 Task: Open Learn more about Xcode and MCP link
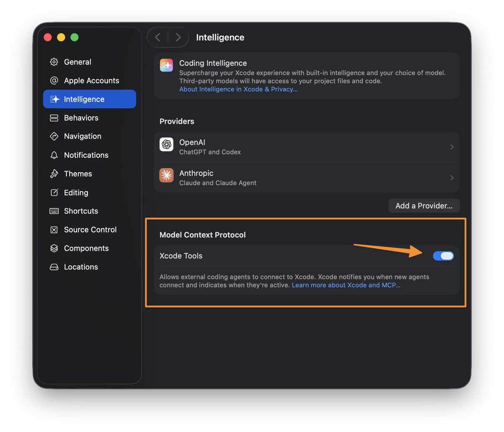pyautogui.click(x=346, y=285)
